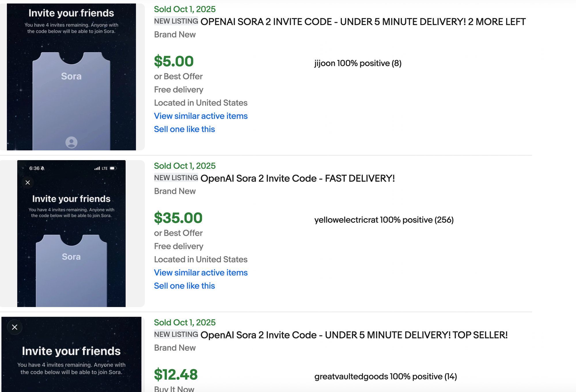
Task: Open the $5.00 OpenAI Sora 2 listing thumbnail
Action: pos(71,76)
